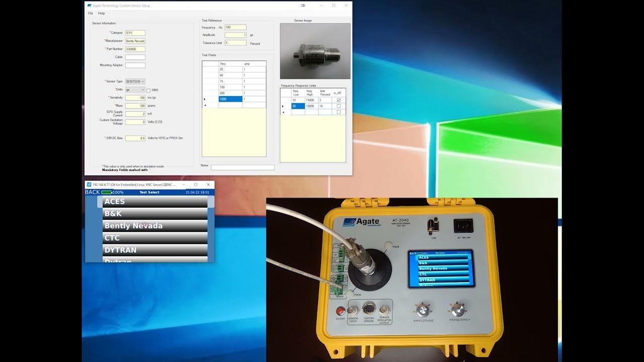Select ACES in Test Select list
The width and height of the screenshot is (644, 362).
[x=155, y=202]
